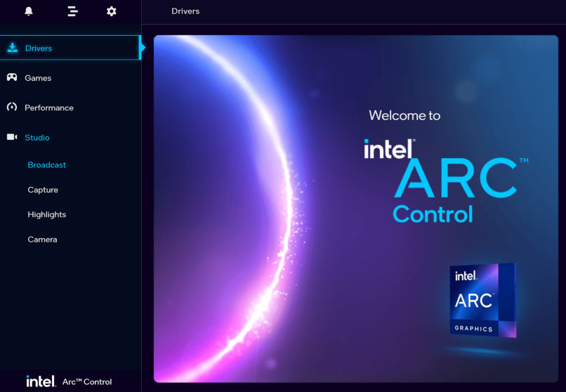Select the Drivers sidebar item
The width and height of the screenshot is (566, 392).
70,48
